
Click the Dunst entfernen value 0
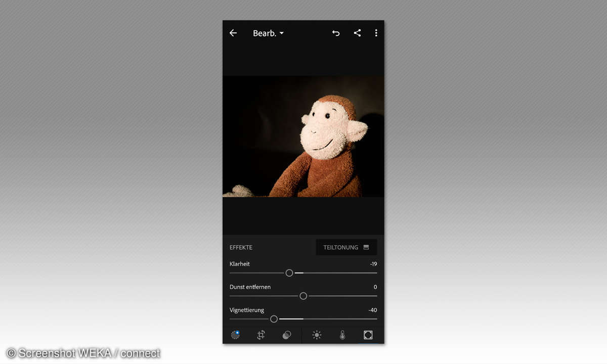point(375,287)
